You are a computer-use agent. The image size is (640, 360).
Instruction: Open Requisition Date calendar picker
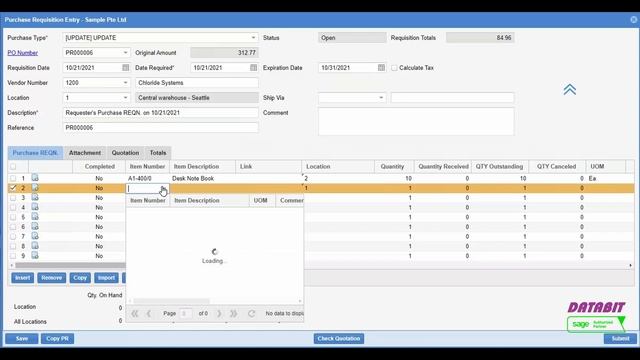126,68
